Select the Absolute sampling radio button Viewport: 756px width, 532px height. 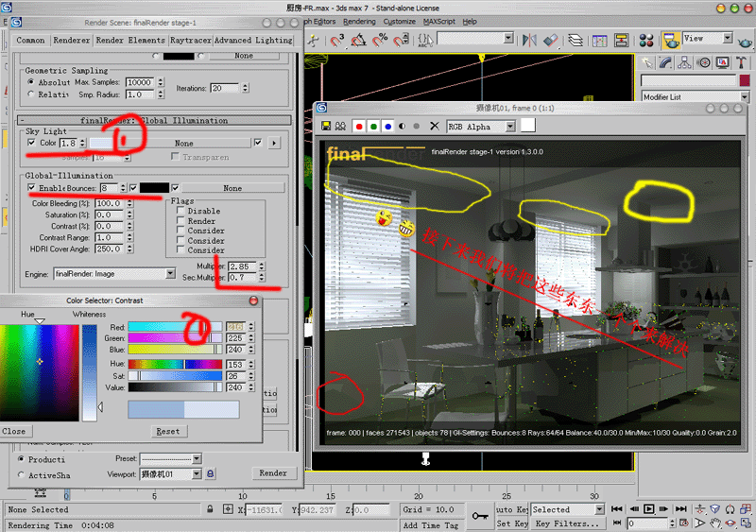pos(31,82)
